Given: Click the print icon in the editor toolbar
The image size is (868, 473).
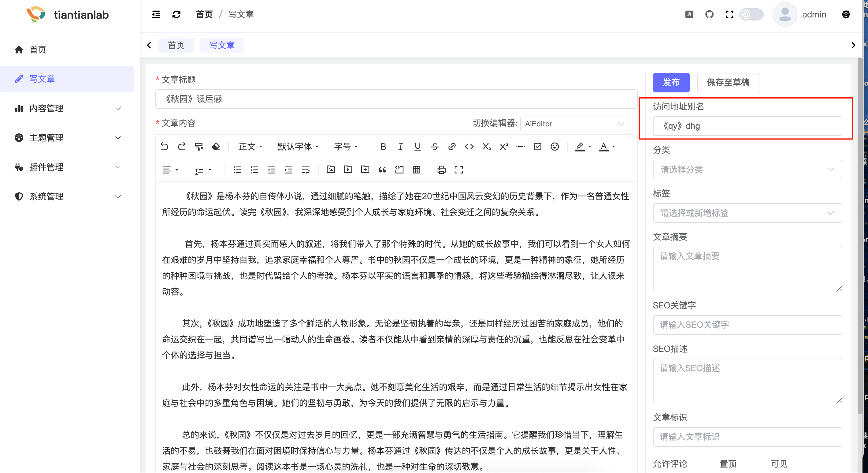Looking at the screenshot, I should (441, 170).
